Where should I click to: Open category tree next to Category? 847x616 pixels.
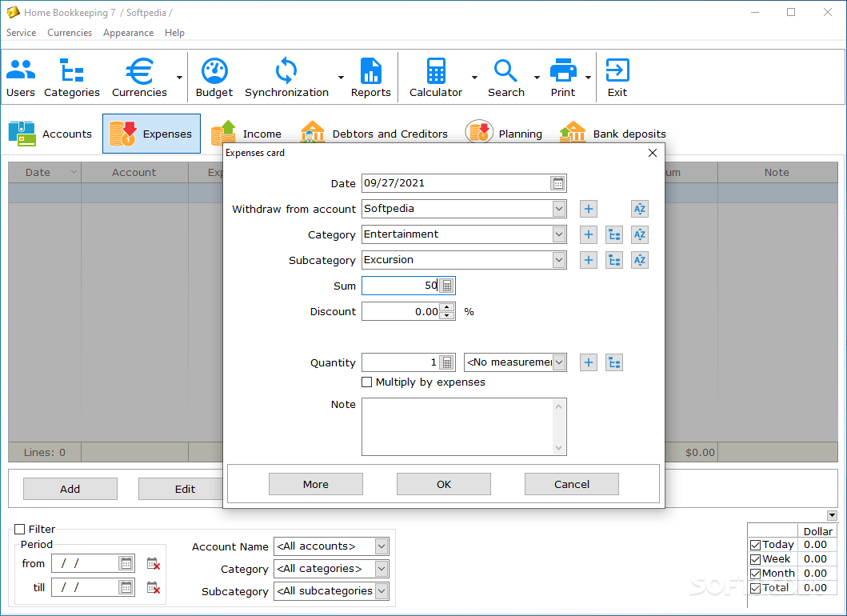click(x=614, y=234)
